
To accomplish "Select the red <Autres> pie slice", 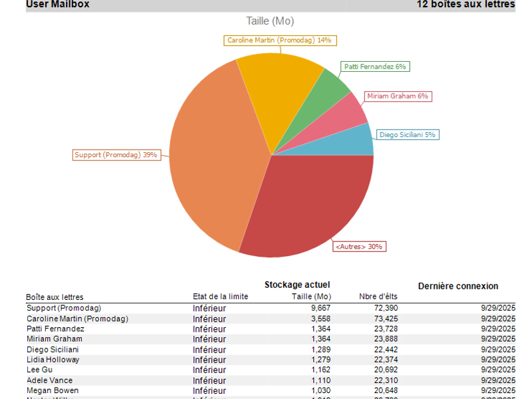I will click(x=306, y=206).
